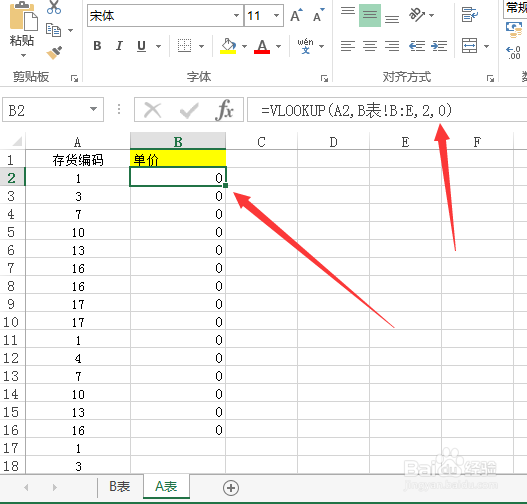
Task: Click the text orientation icon
Action: coord(417,14)
